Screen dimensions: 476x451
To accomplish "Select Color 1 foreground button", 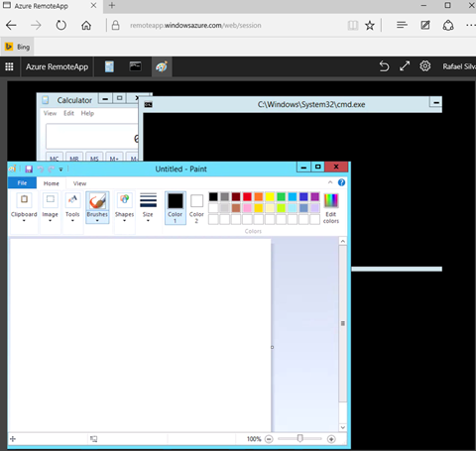I will 176,208.
